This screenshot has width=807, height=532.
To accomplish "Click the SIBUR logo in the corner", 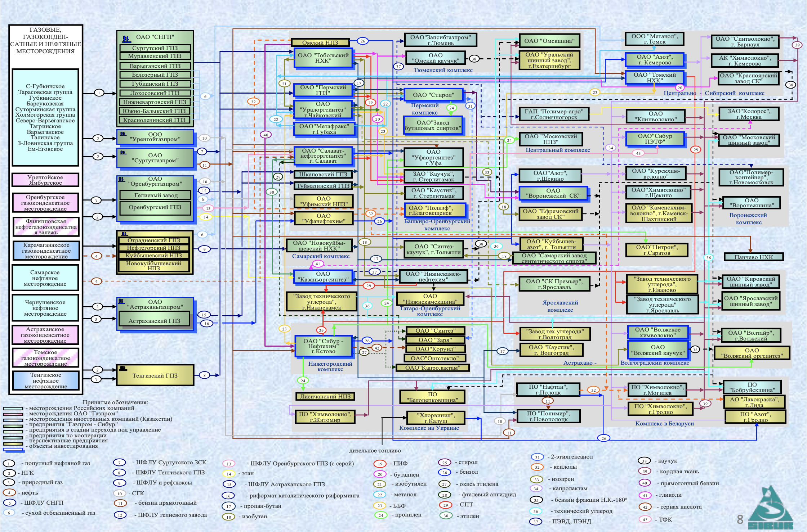I will tap(771, 508).
